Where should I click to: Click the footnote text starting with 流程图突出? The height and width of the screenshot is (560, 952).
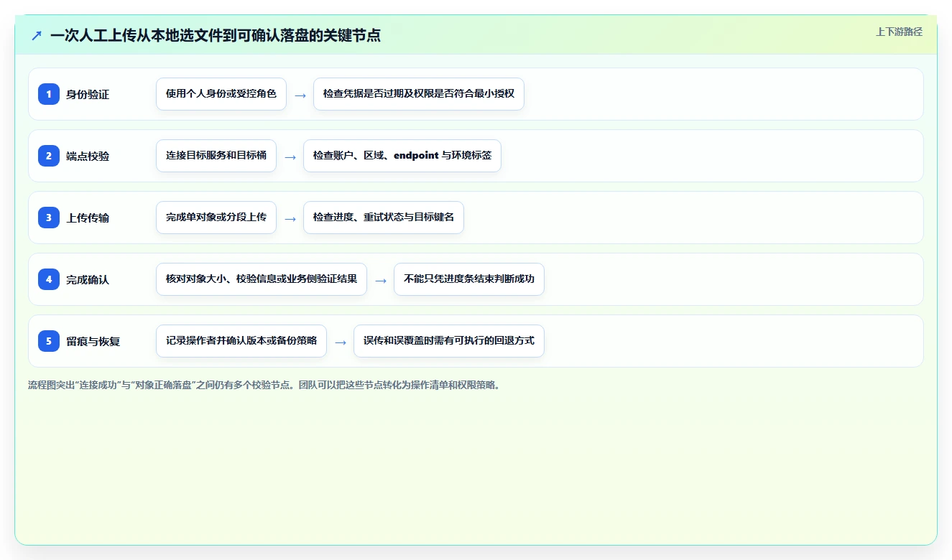[x=264, y=385]
